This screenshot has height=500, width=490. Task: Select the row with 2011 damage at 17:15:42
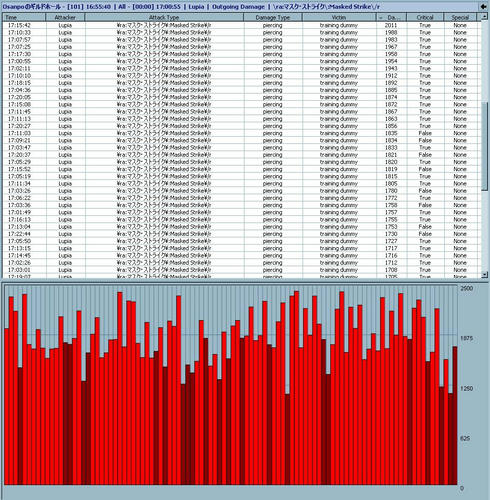point(240,25)
